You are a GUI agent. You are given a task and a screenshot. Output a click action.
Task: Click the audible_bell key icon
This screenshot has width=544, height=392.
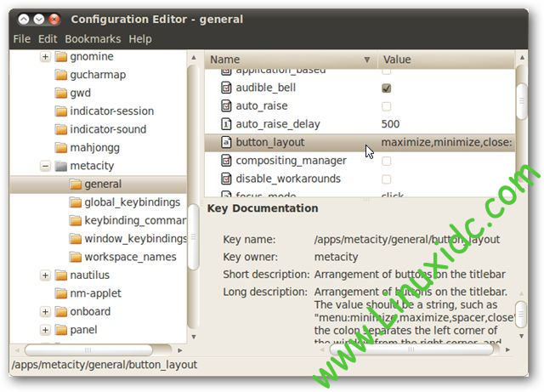[x=226, y=88]
